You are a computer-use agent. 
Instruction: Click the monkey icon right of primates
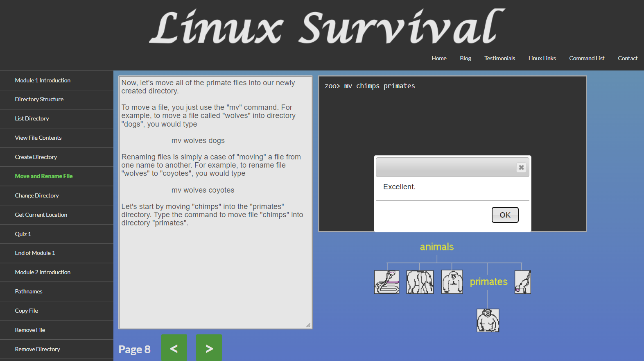tap(523, 282)
